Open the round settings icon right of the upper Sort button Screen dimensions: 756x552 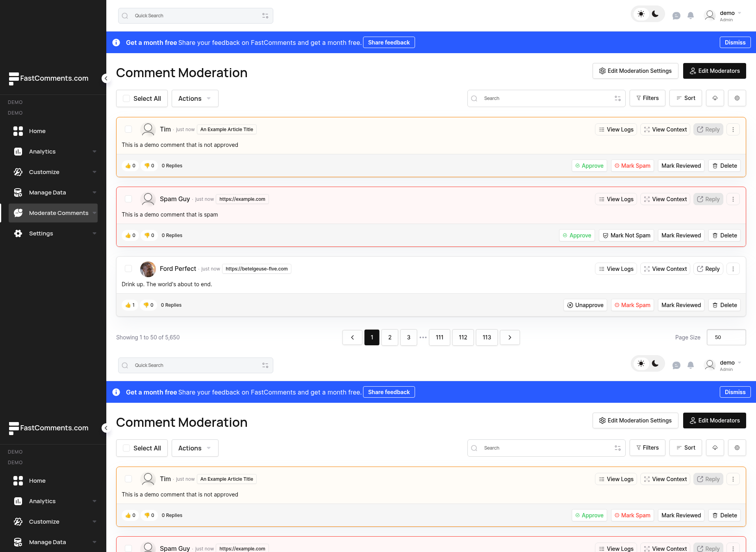point(737,98)
